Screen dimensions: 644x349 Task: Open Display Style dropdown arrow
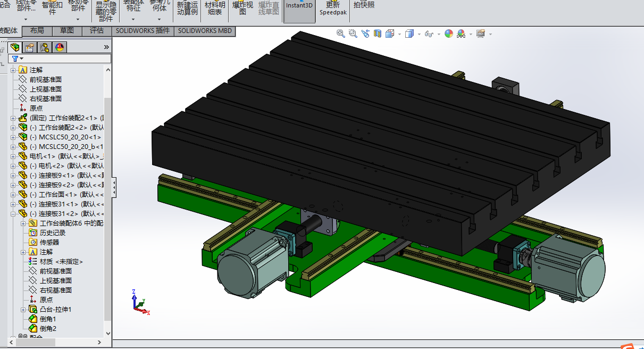pos(419,34)
